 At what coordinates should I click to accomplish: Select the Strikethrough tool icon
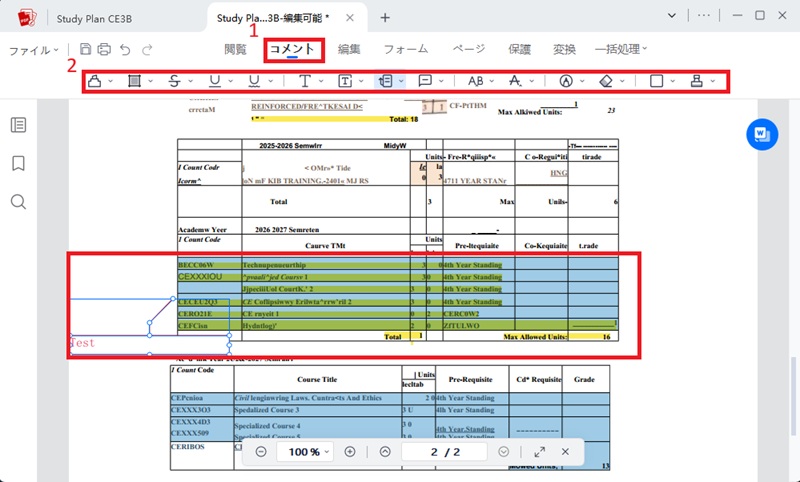(x=174, y=81)
